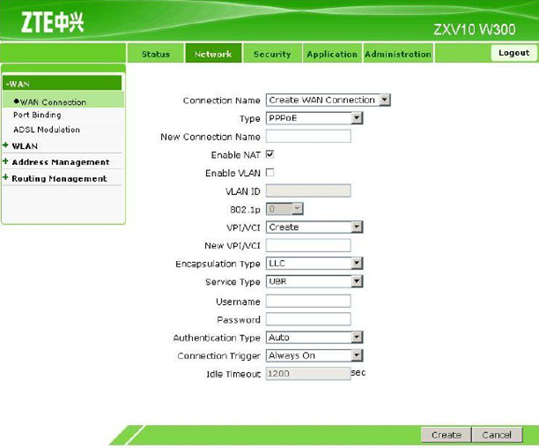Open Authentication Type dropdown

[x=314, y=337]
